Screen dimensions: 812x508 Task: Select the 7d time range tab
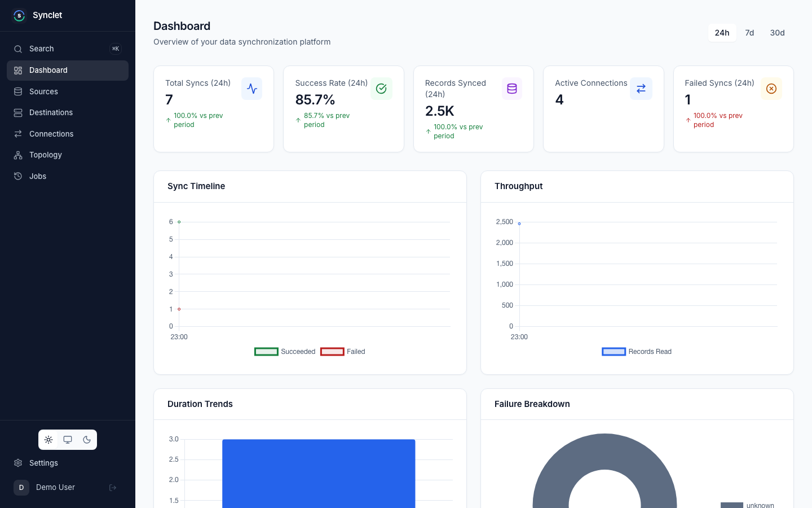(749, 33)
